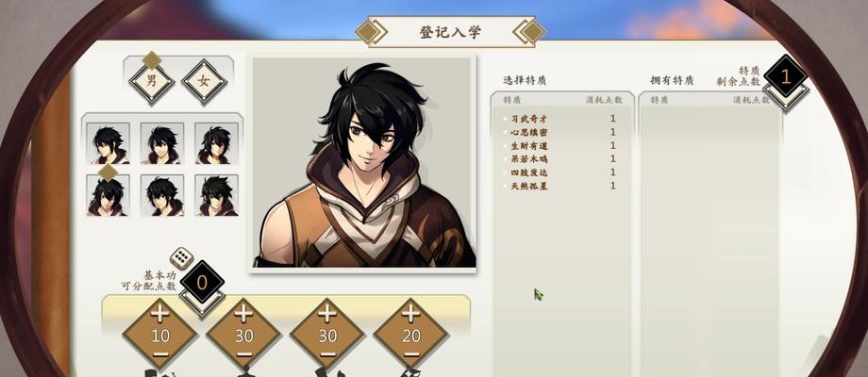Add the 四肢发达 trait
The width and height of the screenshot is (868, 377).
click(560, 172)
